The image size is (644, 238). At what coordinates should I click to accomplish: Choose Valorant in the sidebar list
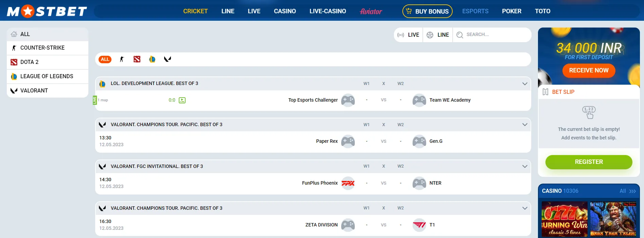(48, 91)
